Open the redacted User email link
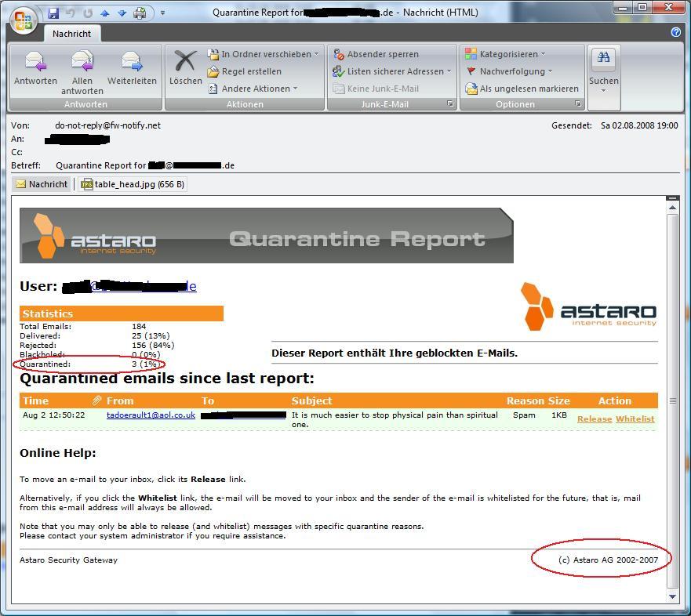Viewport: 691px width, 616px height. click(x=129, y=287)
